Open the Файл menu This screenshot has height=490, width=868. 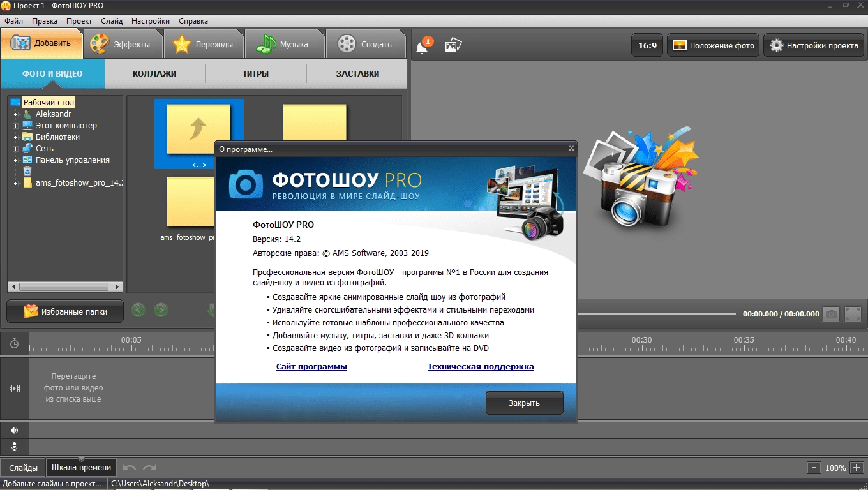(13, 21)
